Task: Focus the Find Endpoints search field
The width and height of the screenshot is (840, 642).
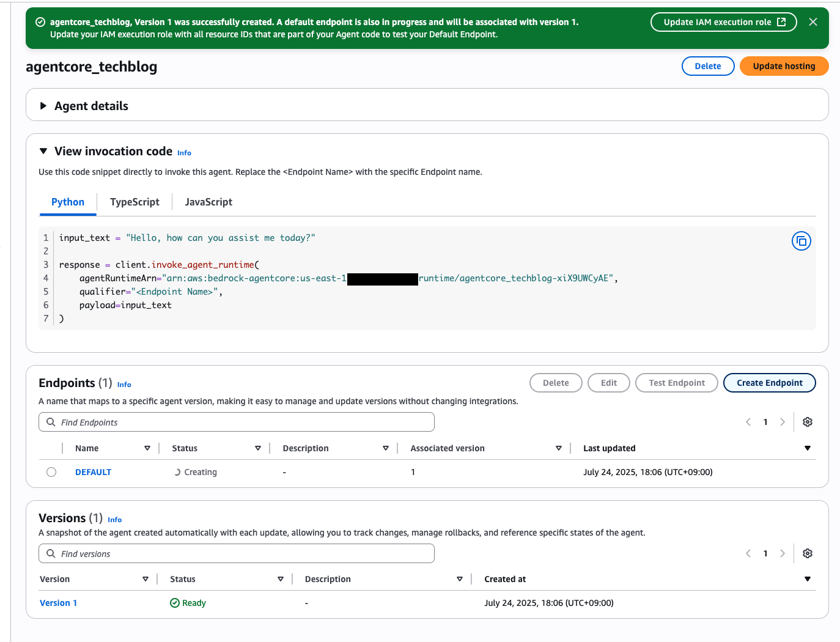Action: click(237, 422)
